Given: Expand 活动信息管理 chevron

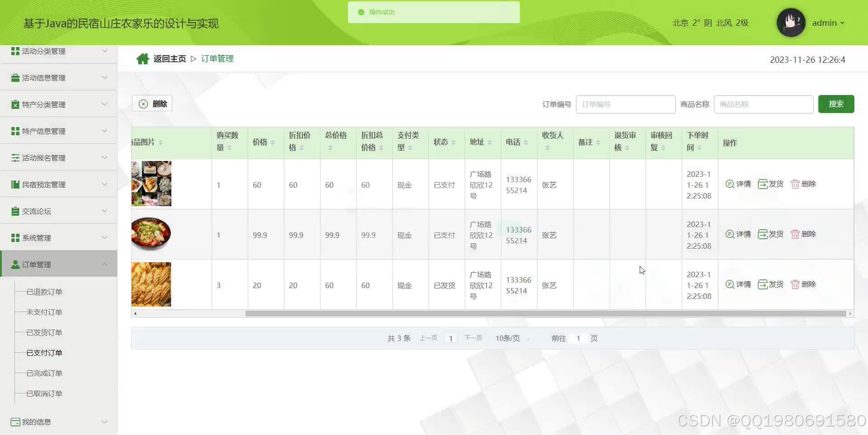Looking at the screenshot, I should tap(104, 77).
